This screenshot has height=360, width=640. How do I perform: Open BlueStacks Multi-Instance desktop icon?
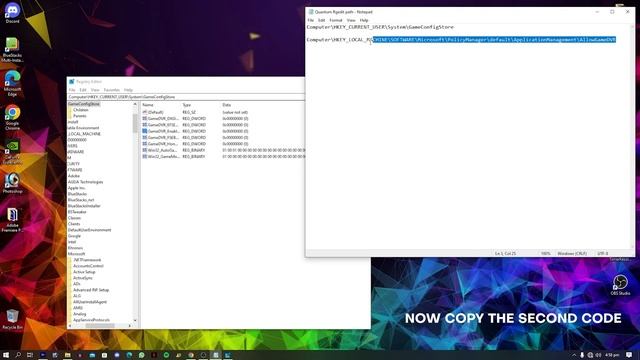click(12, 50)
